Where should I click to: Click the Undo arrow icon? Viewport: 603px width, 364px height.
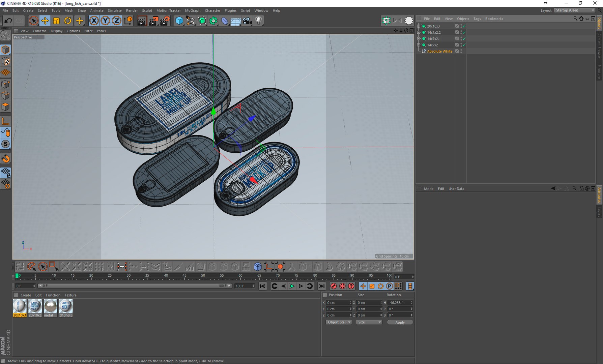point(8,21)
